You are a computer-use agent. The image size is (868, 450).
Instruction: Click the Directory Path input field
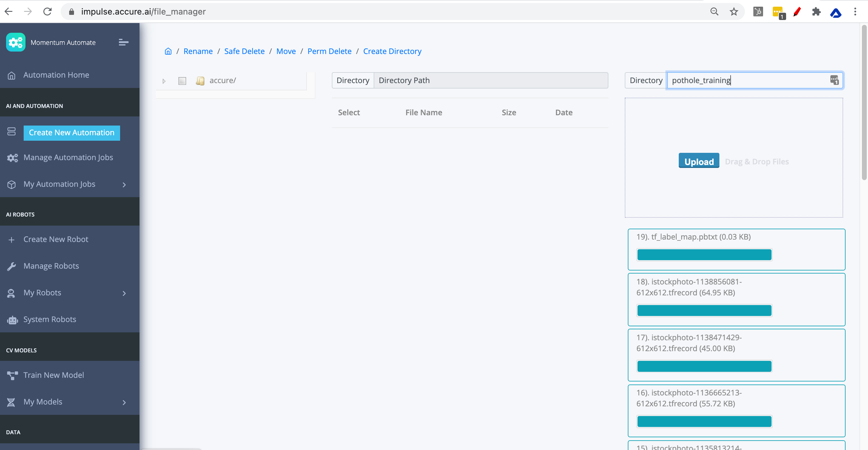(490, 80)
